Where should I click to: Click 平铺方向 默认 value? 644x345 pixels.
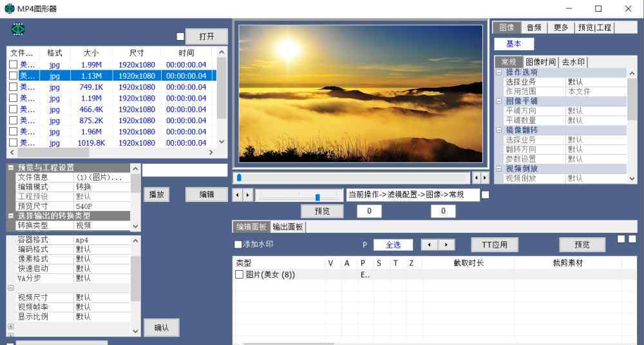[x=596, y=111]
